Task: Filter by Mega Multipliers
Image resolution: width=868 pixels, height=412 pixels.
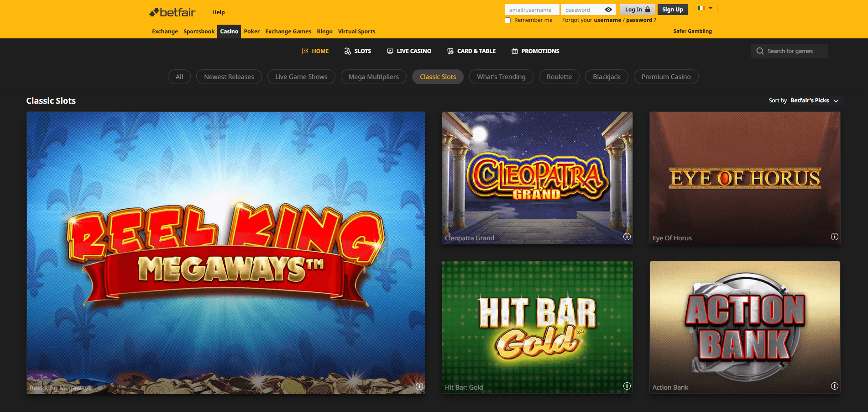Action: coord(374,77)
